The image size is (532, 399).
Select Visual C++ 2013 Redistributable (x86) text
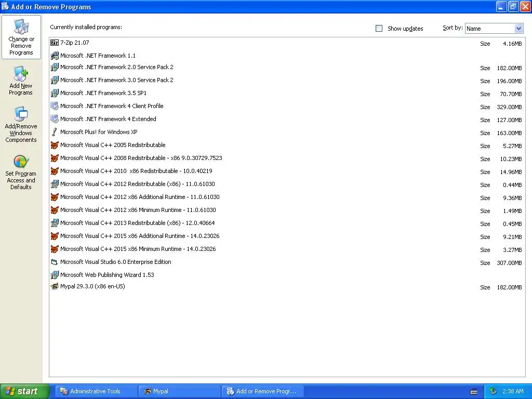point(137,223)
